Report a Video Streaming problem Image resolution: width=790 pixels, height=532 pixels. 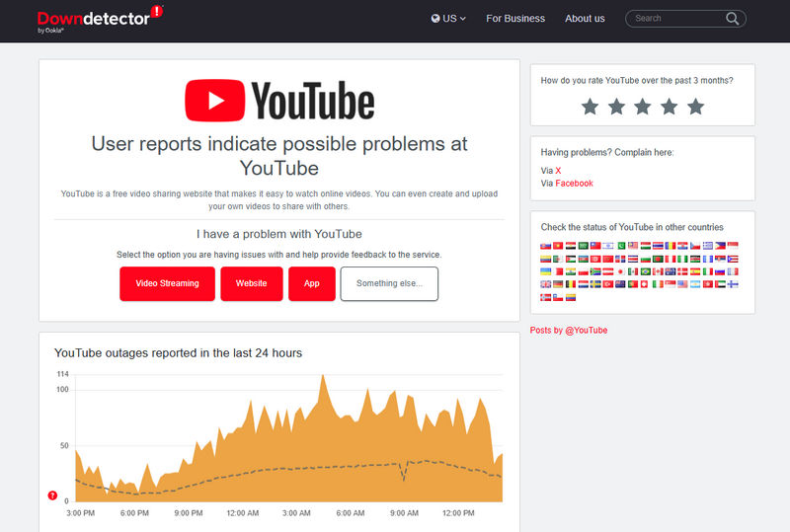pos(167,283)
